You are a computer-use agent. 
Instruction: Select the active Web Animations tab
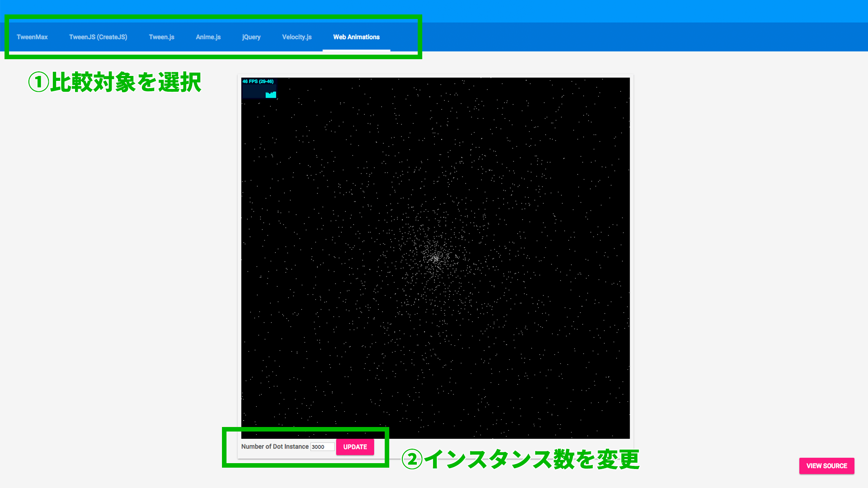coord(356,37)
